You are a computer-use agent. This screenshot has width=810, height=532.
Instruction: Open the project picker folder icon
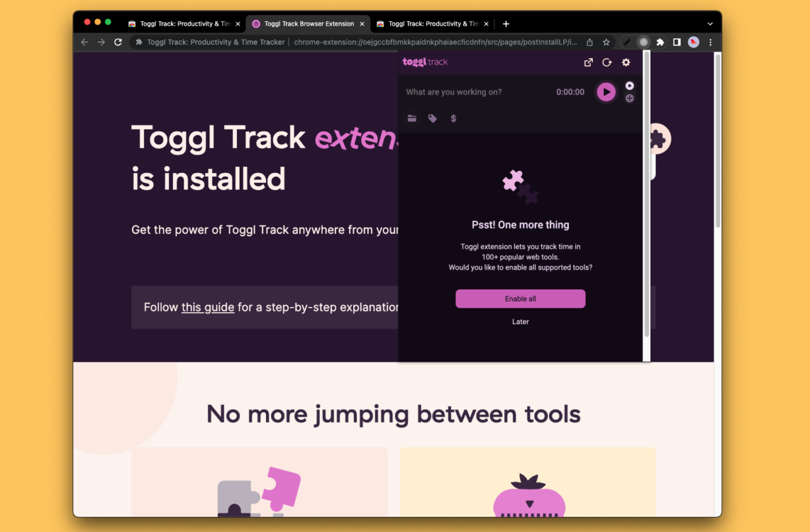[412, 118]
